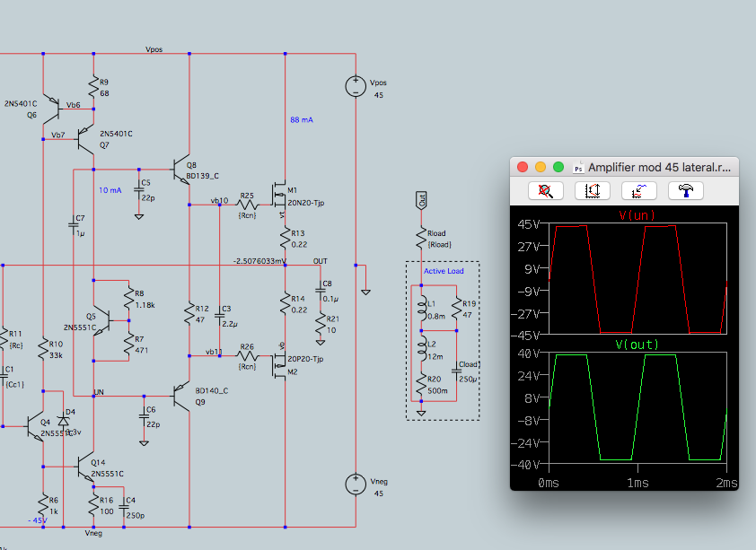Click the vb11 net label

click(x=214, y=352)
